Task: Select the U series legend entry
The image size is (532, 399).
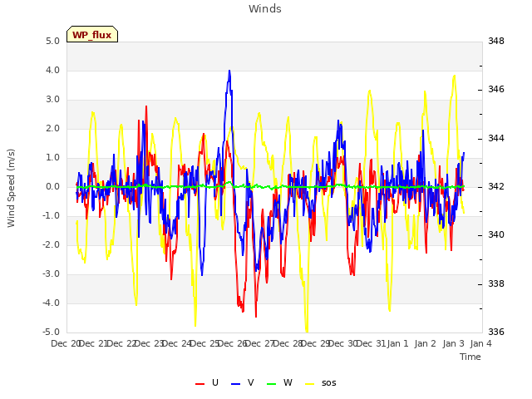Action: coord(207,382)
